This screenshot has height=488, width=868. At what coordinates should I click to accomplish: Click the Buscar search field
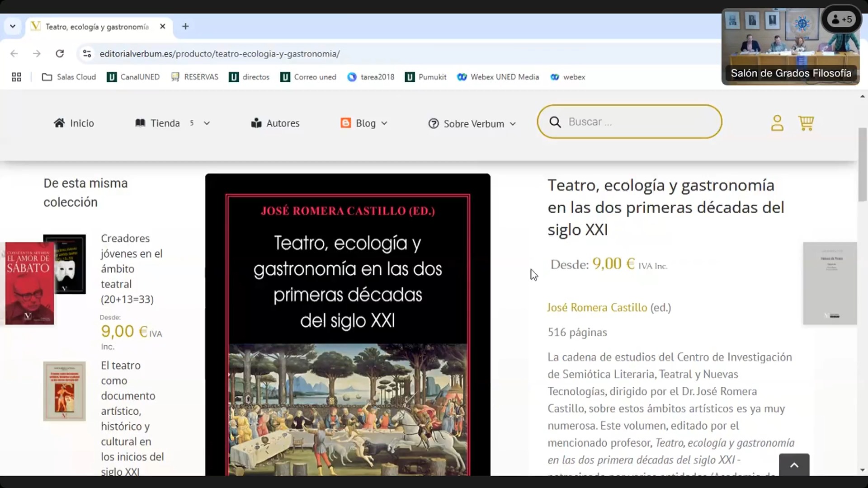(629, 122)
